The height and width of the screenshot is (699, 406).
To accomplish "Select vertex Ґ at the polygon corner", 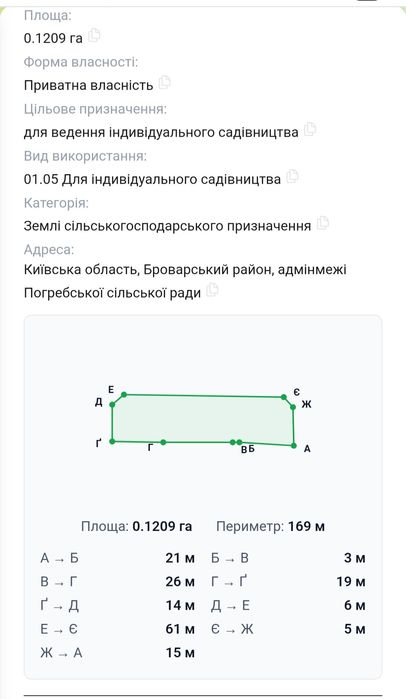I will pos(112,441).
